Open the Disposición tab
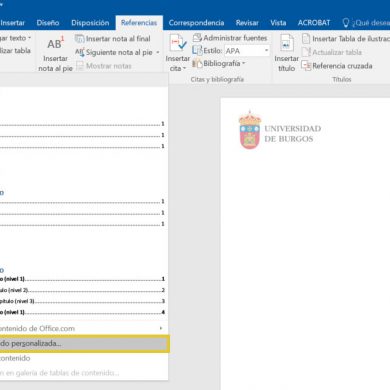Screen dimensions: 390x390 tap(90, 23)
